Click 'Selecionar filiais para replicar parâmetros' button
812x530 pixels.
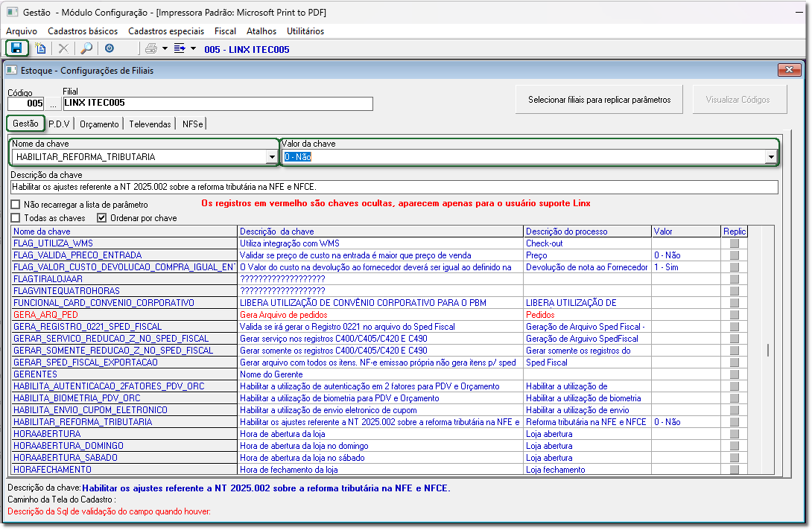599,100
